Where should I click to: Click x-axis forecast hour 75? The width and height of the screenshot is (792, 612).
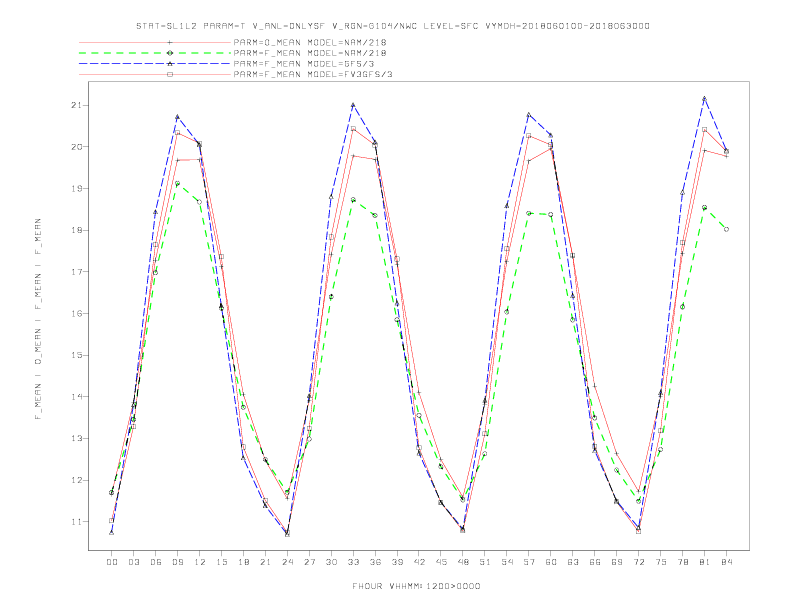click(x=661, y=562)
